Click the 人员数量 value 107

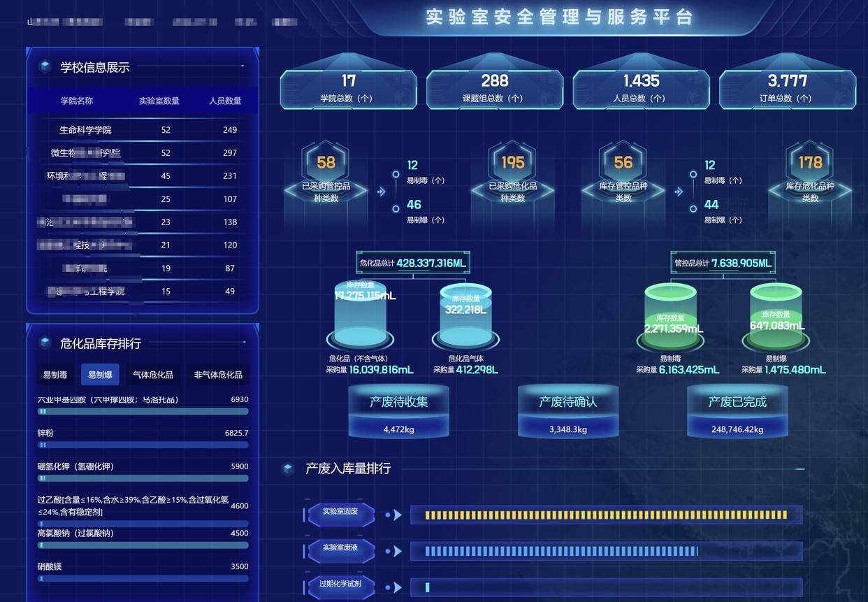coord(230,199)
